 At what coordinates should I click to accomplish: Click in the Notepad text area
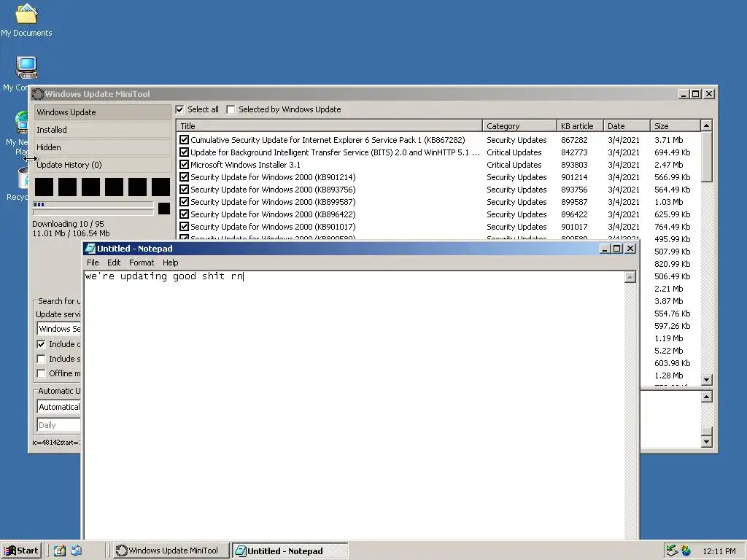coord(354,405)
